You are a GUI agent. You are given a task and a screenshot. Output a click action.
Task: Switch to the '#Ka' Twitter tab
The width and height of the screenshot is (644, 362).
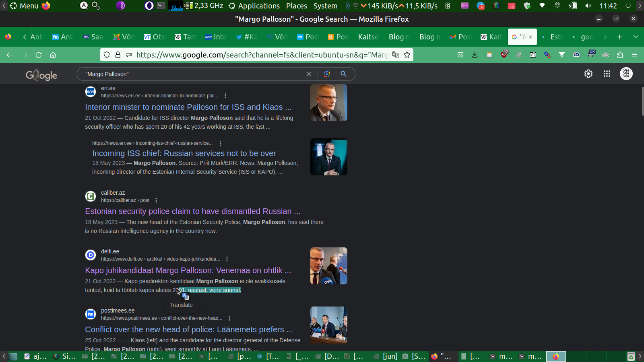point(247,37)
